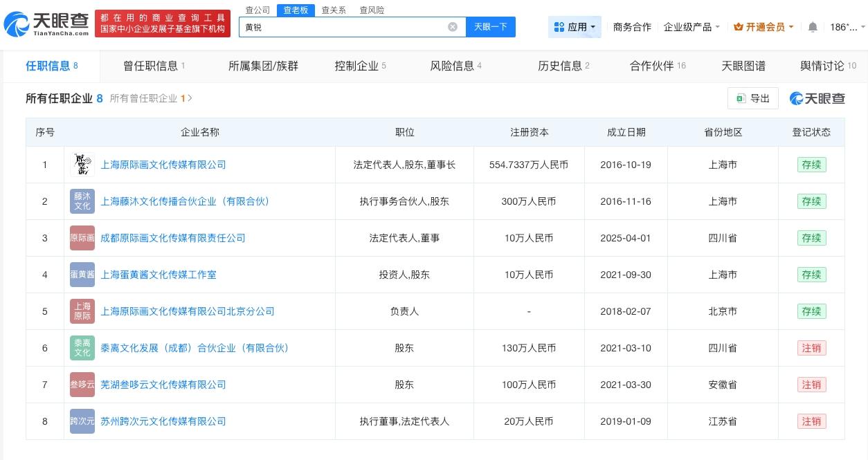Select the 执行董事,法定代表人 position cell
868x460 pixels.
click(404, 421)
